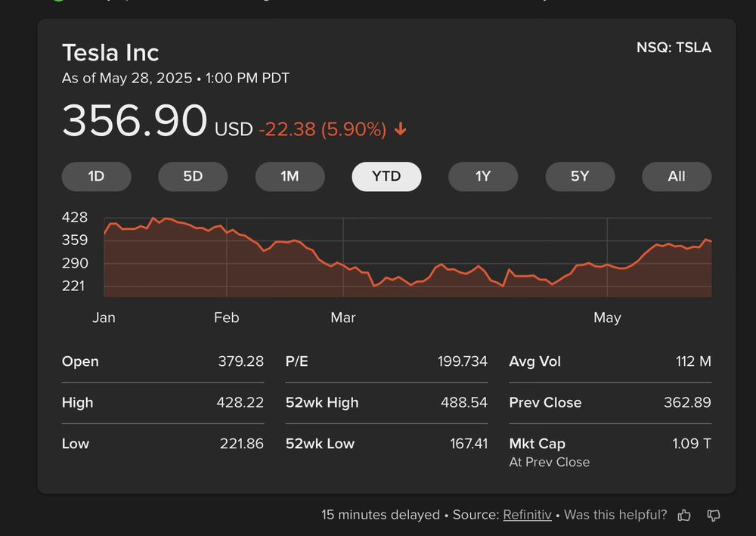Click the Avg Vol value 112 M
Screen dimensions: 756x536
coord(693,361)
